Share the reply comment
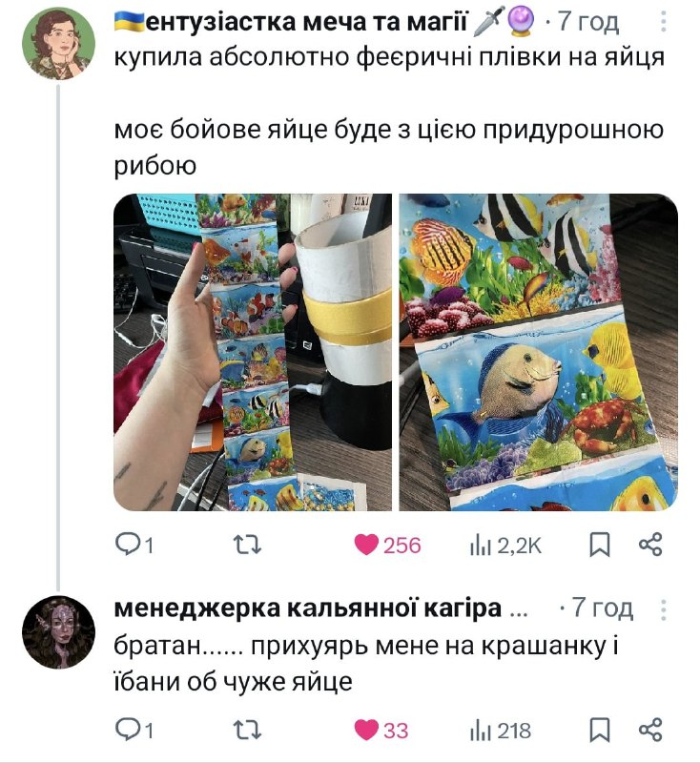 tap(650, 730)
